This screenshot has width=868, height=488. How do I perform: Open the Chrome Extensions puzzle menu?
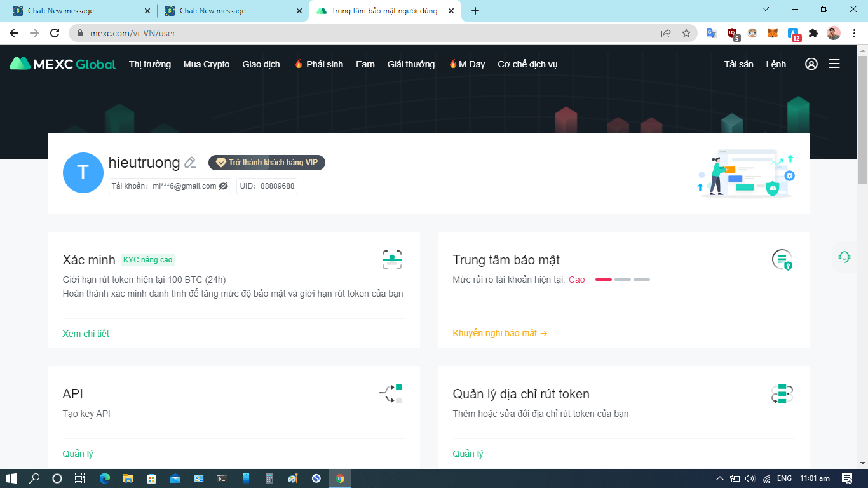point(813,33)
